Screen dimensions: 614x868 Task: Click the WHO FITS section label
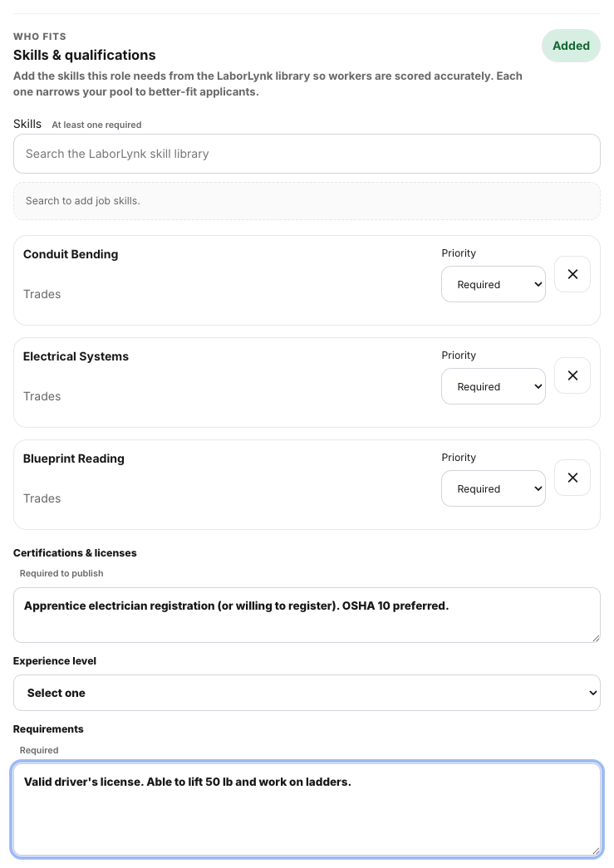40,37
